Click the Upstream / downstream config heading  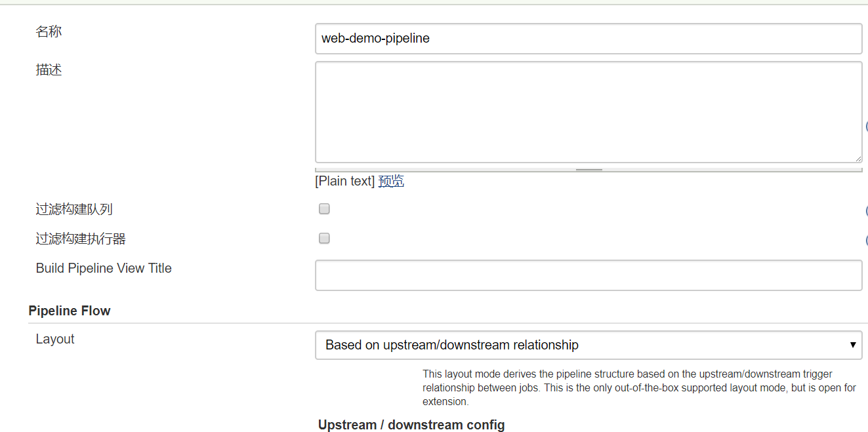point(411,425)
